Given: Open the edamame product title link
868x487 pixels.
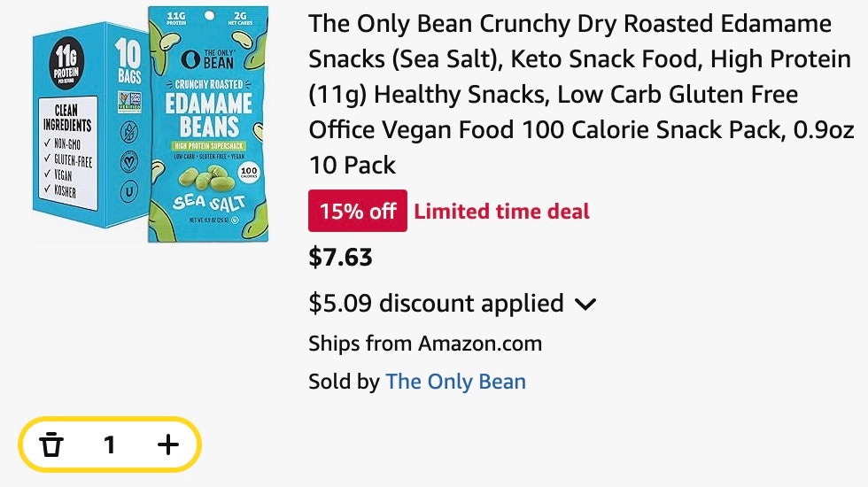Looking at the screenshot, I should [x=581, y=94].
